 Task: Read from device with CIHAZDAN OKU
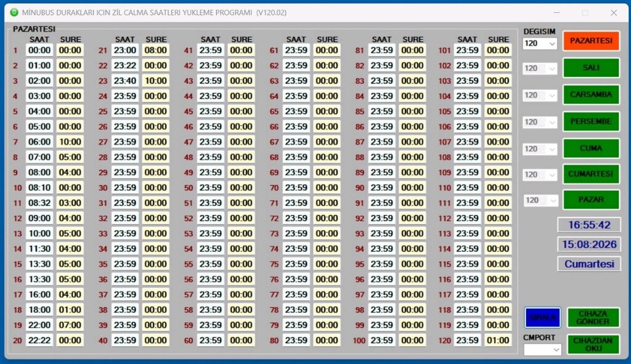click(x=593, y=344)
